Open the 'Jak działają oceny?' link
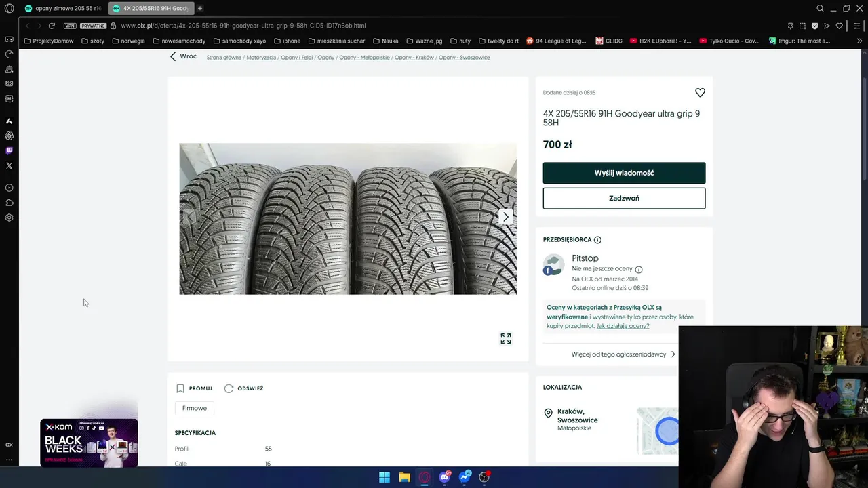The image size is (868, 488). [x=623, y=326]
